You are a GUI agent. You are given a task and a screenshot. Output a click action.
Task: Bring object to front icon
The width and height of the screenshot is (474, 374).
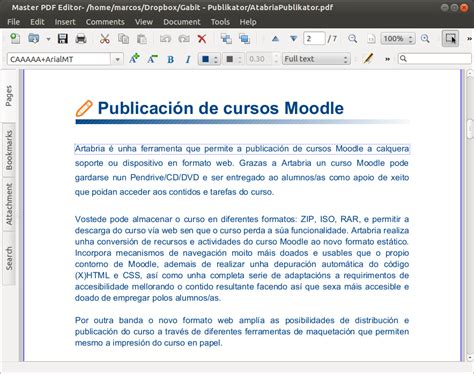tap(226, 39)
